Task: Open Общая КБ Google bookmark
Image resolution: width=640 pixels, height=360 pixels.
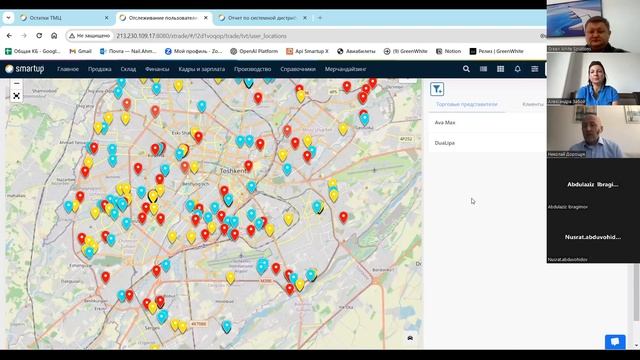Action: click(x=33, y=51)
